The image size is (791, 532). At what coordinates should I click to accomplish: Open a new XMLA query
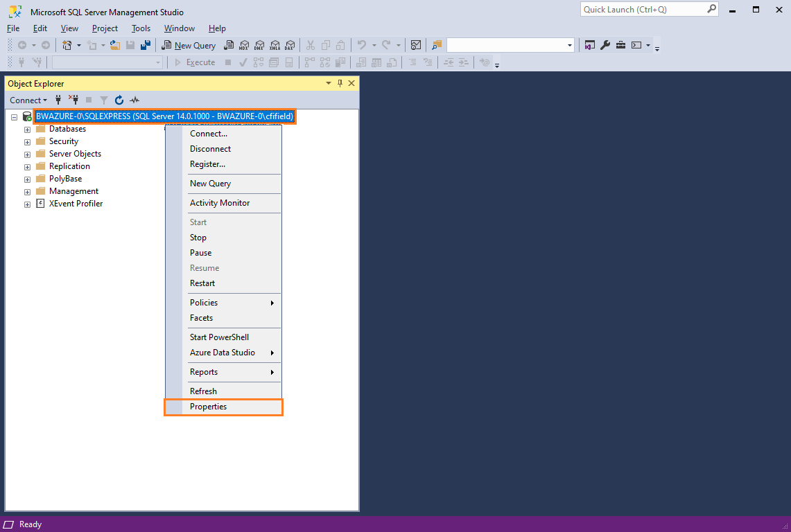pyautogui.click(x=275, y=44)
